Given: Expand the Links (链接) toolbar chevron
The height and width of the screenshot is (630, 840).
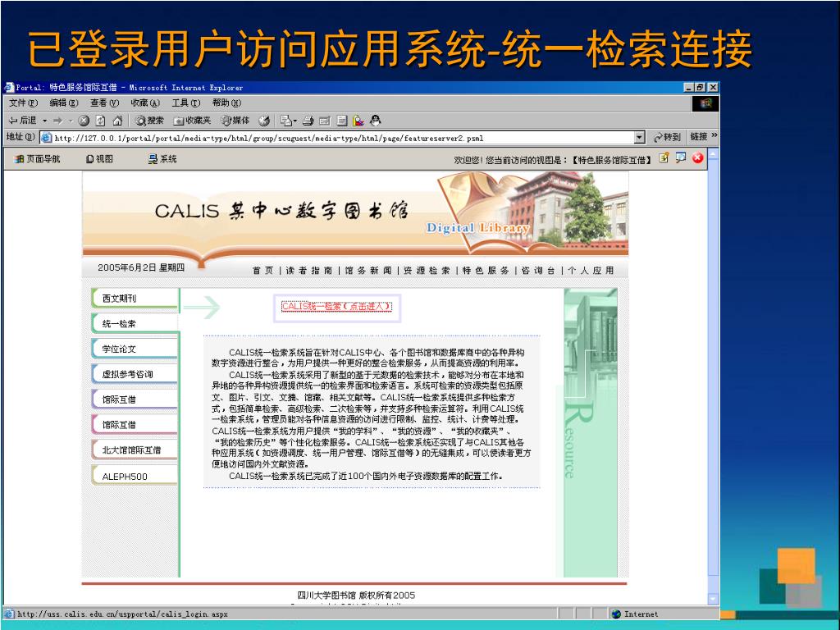Looking at the screenshot, I should [714, 135].
